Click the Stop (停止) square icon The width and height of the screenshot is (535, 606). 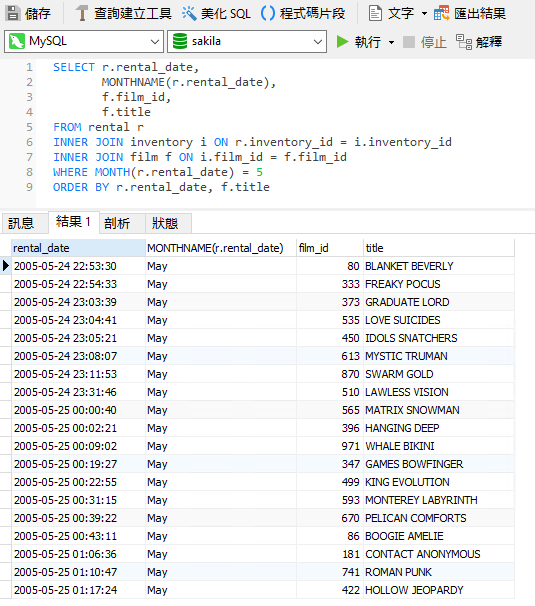coord(409,42)
